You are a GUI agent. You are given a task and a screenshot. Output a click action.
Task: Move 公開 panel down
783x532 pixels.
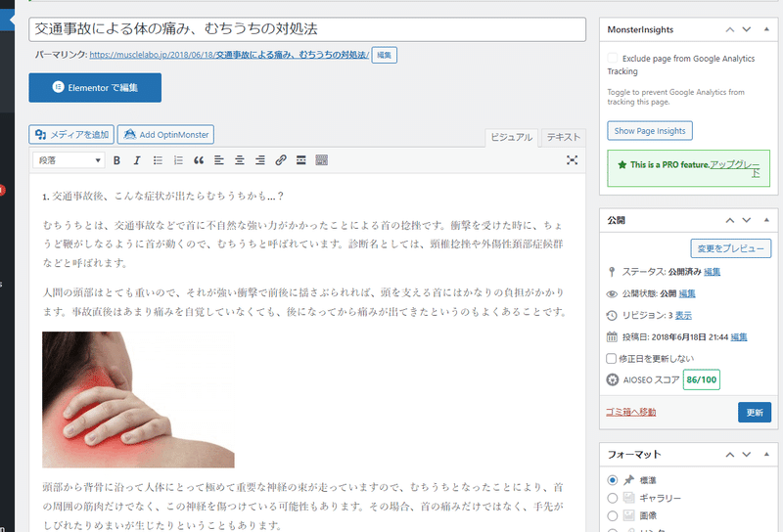click(747, 220)
